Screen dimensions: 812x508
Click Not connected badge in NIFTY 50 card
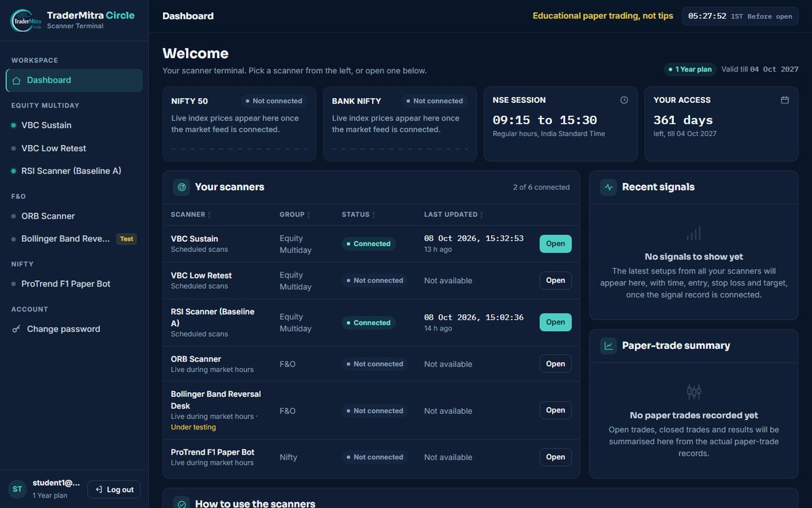tap(273, 101)
